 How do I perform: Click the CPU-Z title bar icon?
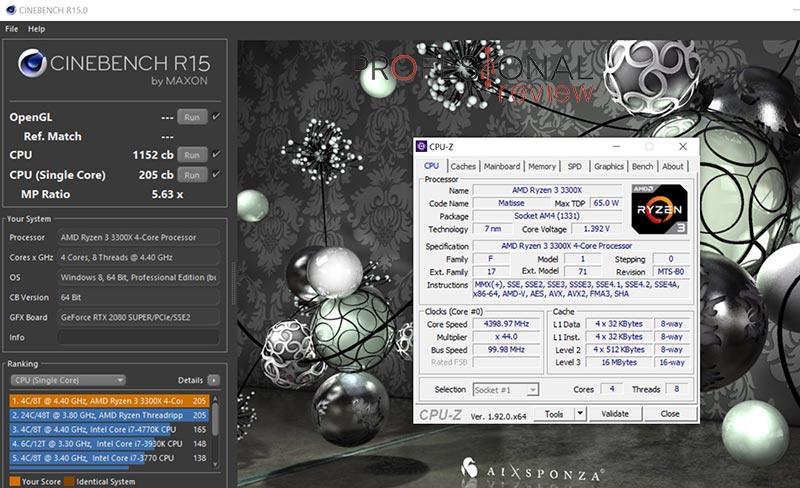click(x=421, y=147)
